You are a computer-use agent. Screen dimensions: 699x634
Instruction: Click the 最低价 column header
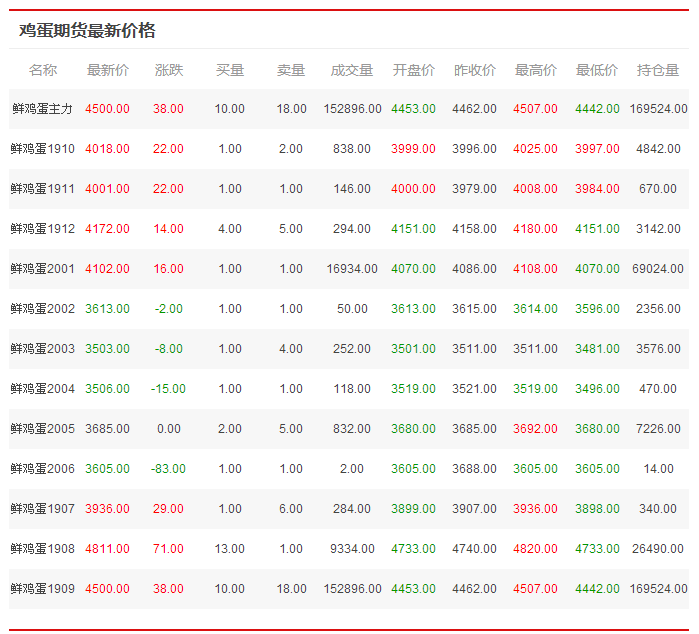click(x=596, y=70)
